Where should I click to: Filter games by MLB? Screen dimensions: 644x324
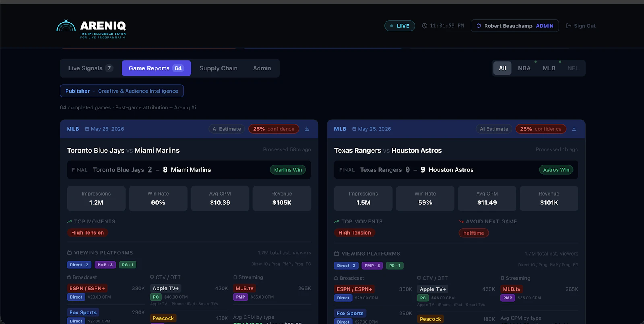pos(549,68)
